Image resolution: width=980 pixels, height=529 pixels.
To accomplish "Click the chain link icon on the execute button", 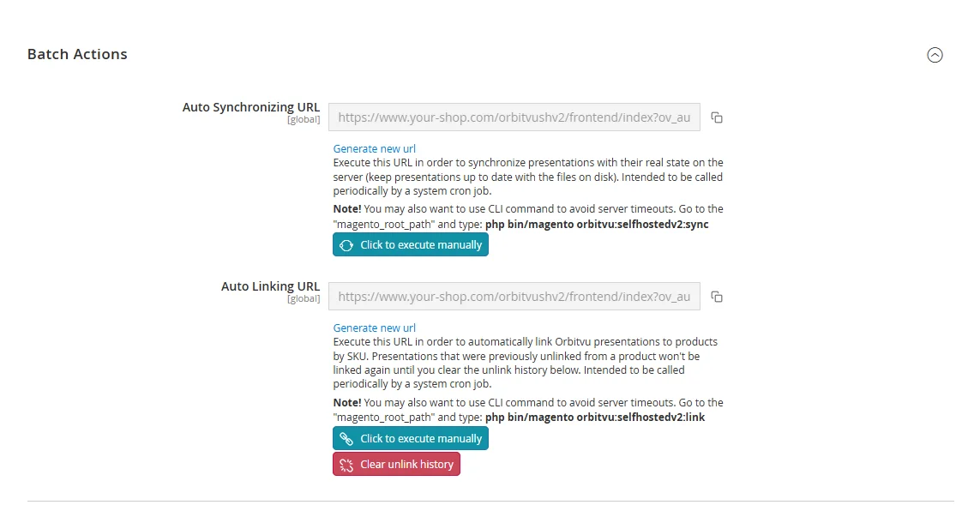I will 346,439.
